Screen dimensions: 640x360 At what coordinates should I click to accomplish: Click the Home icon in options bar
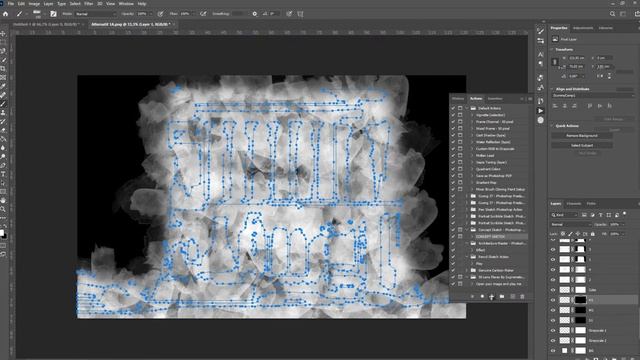(5, 14)
